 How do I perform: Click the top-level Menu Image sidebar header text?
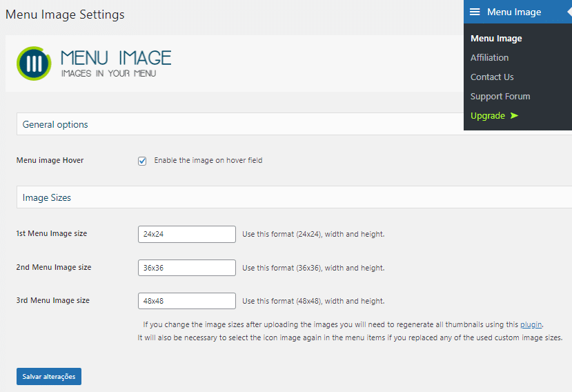tap(514, 12)
